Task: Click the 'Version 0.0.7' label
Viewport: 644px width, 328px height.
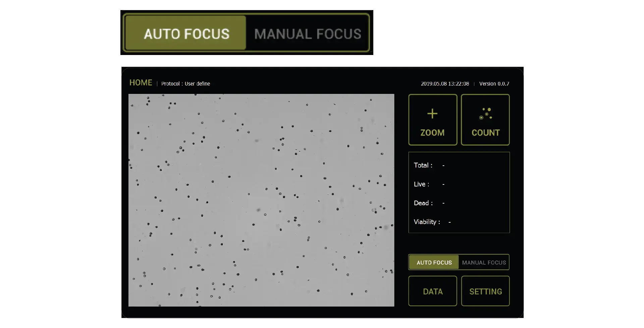Action: point(494,84)
